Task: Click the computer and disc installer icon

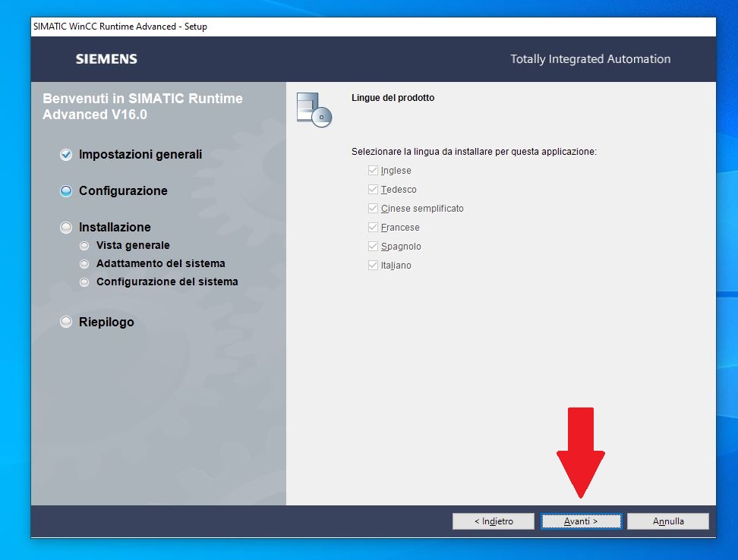Action: 314,110
